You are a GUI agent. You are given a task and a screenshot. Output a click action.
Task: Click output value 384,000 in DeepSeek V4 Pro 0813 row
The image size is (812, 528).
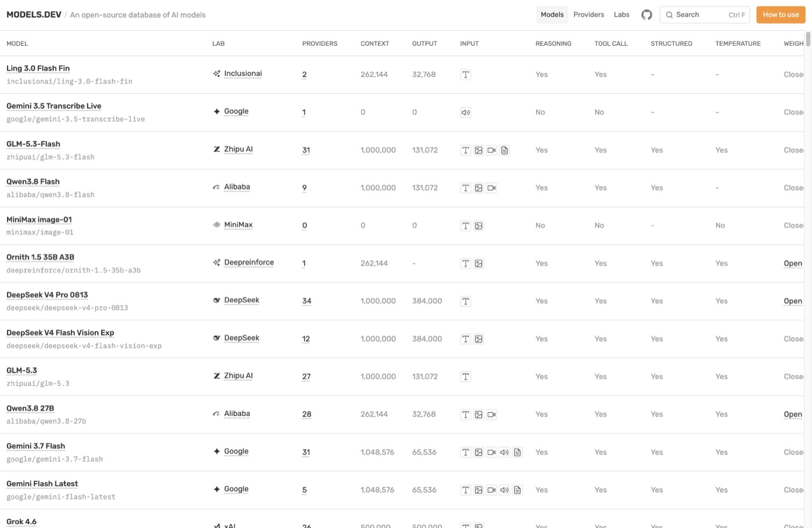[427, 301]
